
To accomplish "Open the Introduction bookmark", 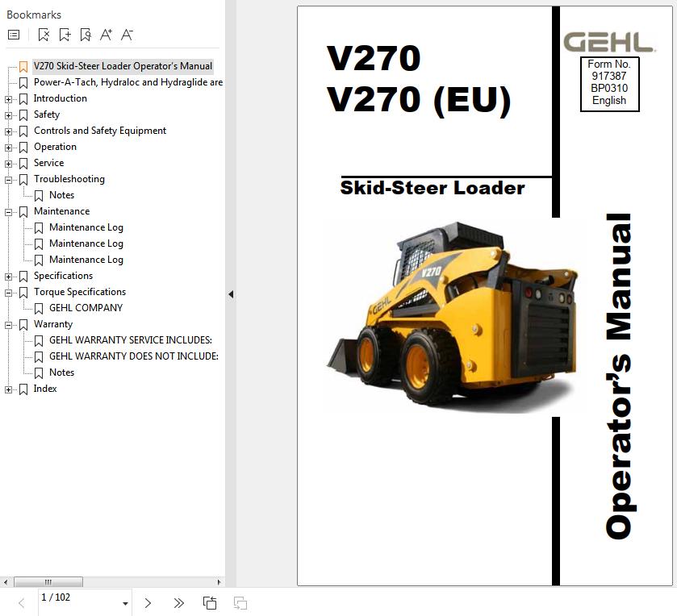I will pyautogui.click(x=60, y=98).
